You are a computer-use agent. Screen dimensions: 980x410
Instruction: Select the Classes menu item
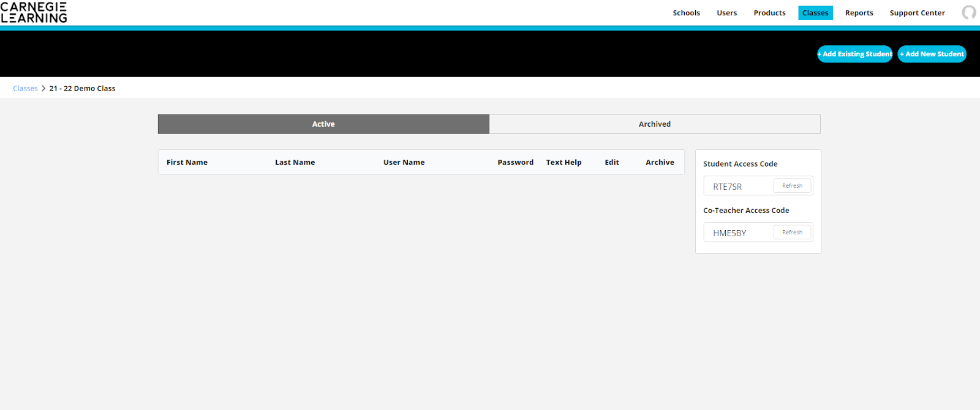coord(815,13)
